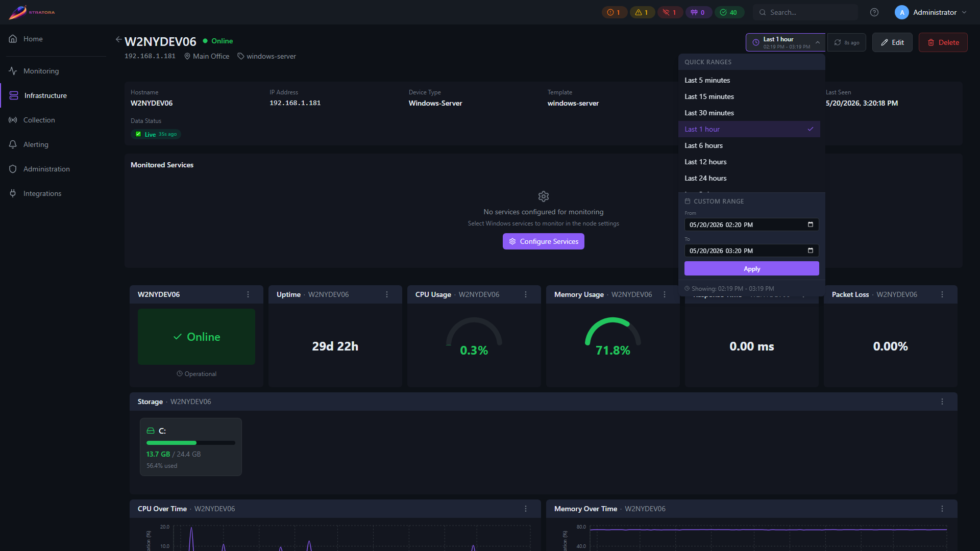Select Last 5 minutes quick range

pyautogui.click(x=749, y=80)
